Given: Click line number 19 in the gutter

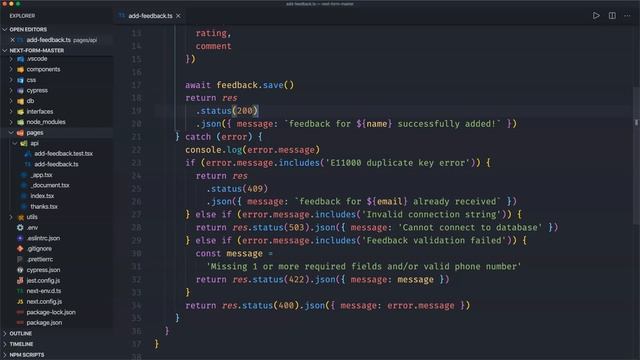Looking at the screenshot, I should click(137, 111).
